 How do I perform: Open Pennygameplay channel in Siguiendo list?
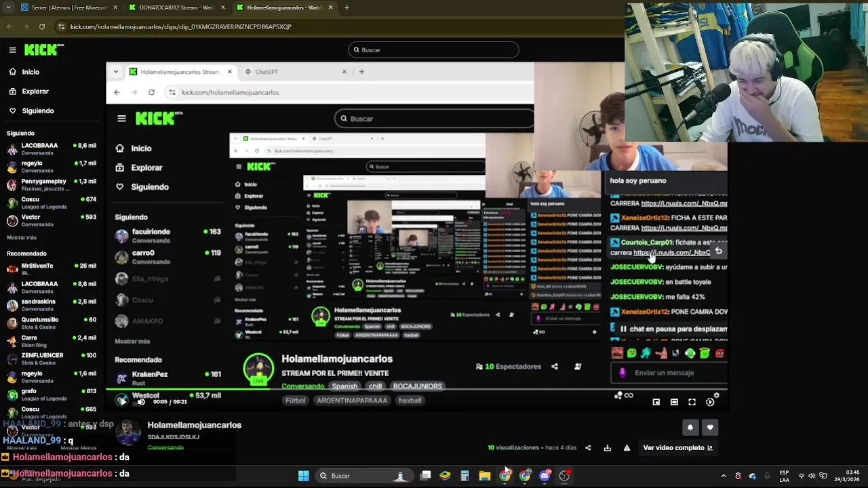(x=52, y=184)
